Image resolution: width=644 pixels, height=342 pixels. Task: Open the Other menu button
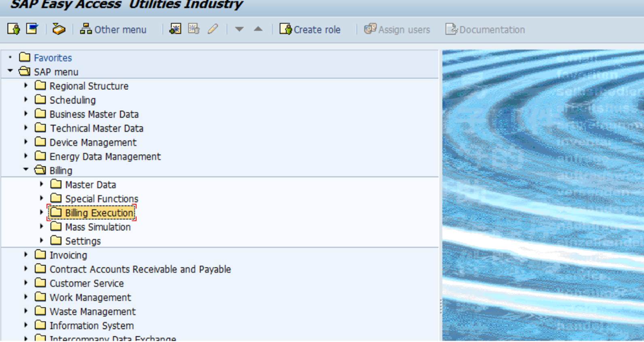click(113, 30)
